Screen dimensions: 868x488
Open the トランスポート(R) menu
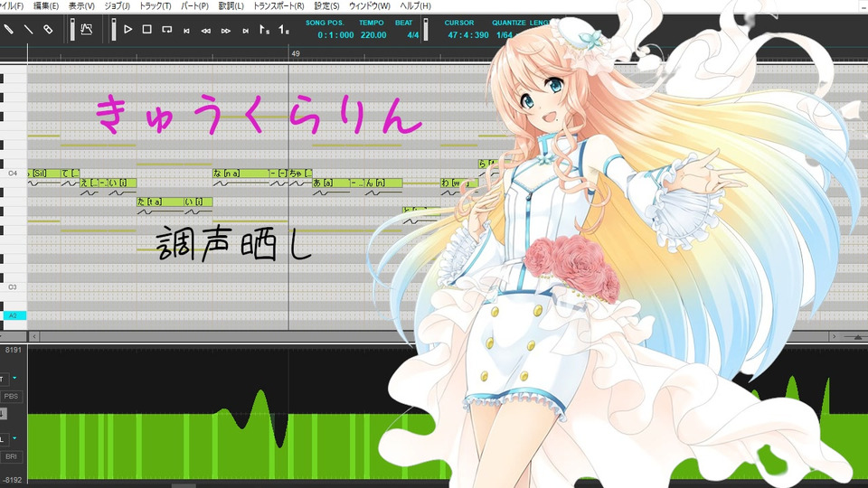pyautogui.click(x=278, y=5)
